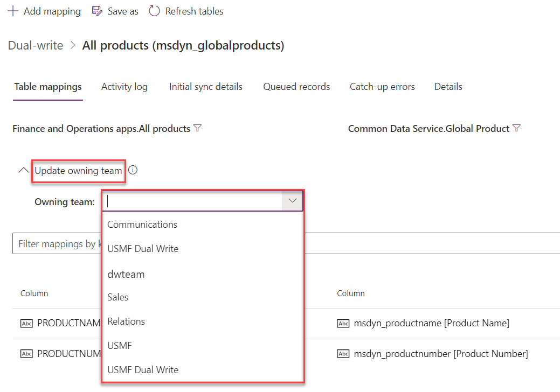Screen dimensions: 560x392
Task: Click msdyn_productnumber [Product Number] cell
Action: point(441,354)
